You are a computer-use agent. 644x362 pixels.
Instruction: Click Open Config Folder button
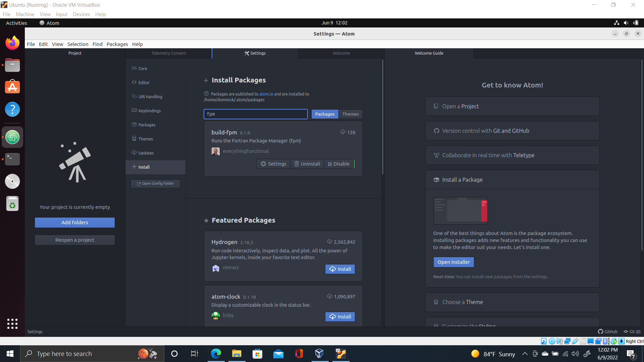click(155, 184)
